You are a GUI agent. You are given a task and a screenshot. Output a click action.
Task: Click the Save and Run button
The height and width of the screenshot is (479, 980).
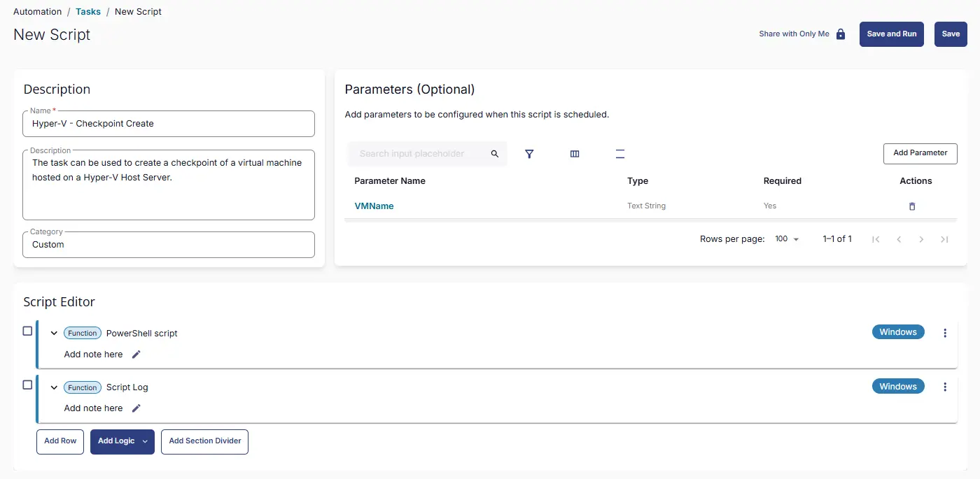click(891, 34)
